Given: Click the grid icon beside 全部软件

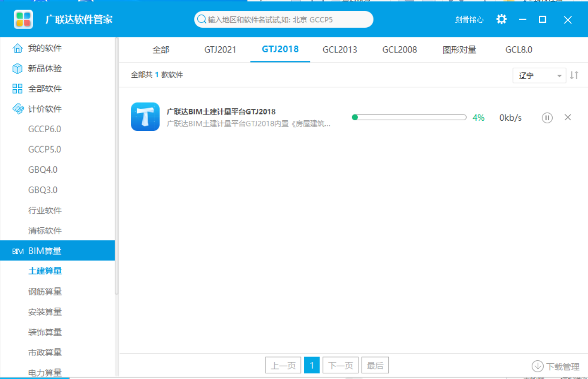Looking at the screenshot, I should tap(18, 89).
